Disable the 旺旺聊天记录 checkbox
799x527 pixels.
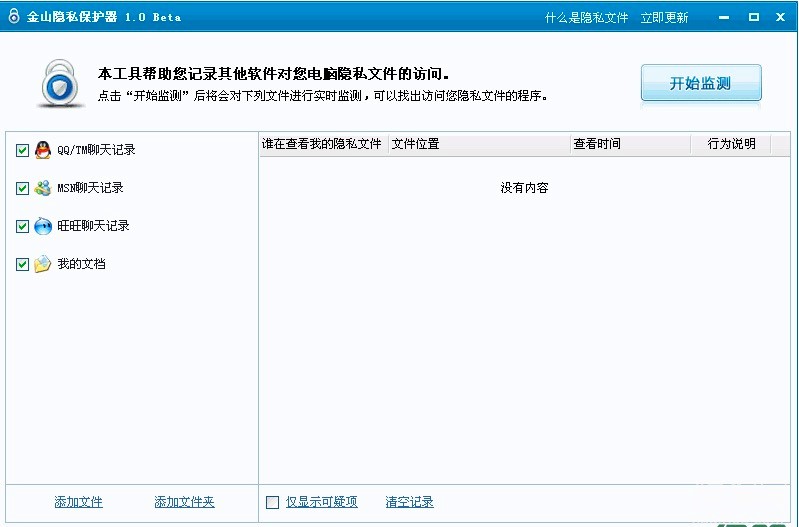tap(23, 227)
